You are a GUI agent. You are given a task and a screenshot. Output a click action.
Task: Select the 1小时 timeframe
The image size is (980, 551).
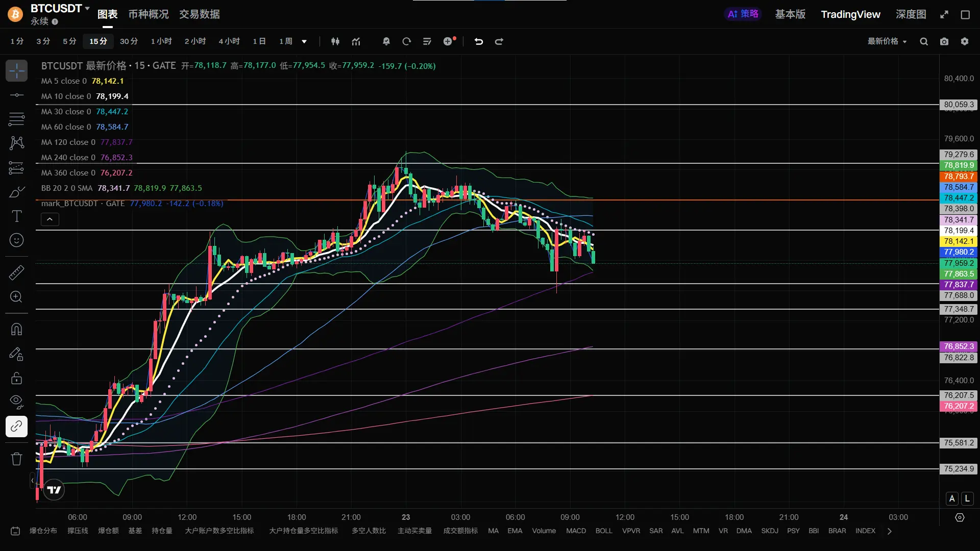[x=161, y=41]
